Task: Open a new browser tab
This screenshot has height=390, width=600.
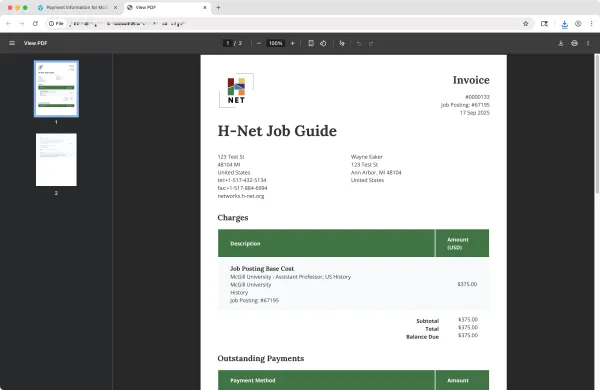Action: point(218,7)
